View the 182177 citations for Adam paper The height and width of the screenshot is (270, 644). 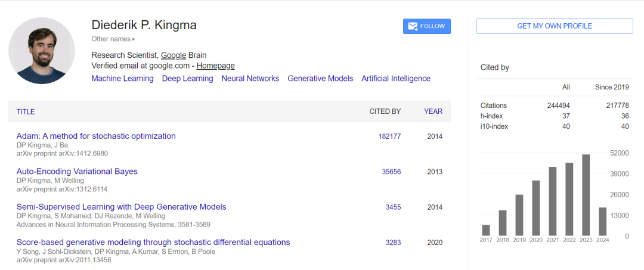(x=389, y=136)
